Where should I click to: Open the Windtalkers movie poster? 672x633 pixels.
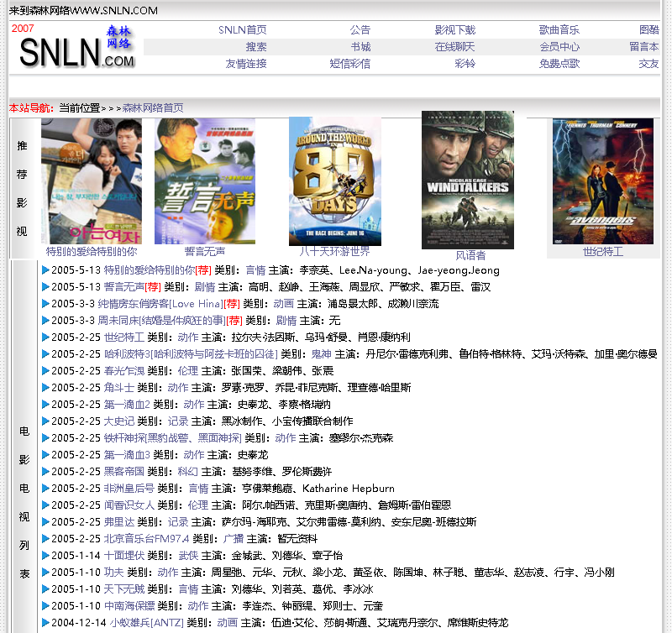(467, 179)
